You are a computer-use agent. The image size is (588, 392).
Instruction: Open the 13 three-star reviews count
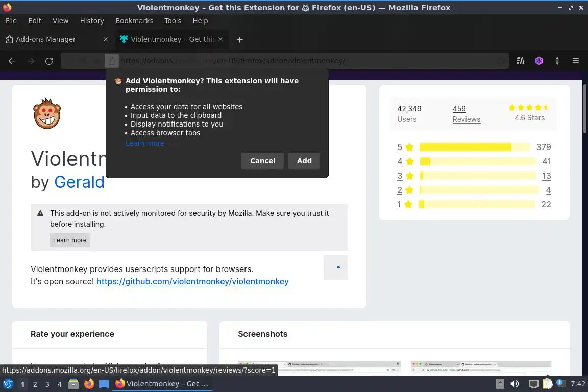click(x=546, y=176)
